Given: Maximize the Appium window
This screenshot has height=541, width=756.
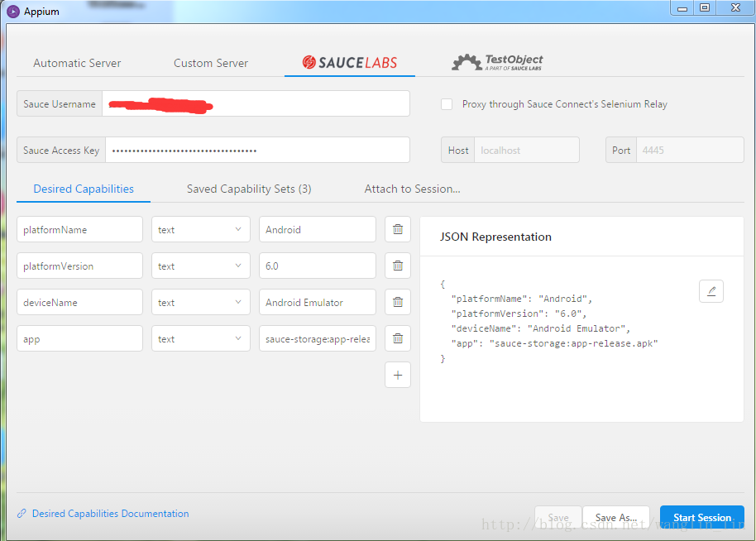Looking at the screenshot, I should click(x=705, y=8).
